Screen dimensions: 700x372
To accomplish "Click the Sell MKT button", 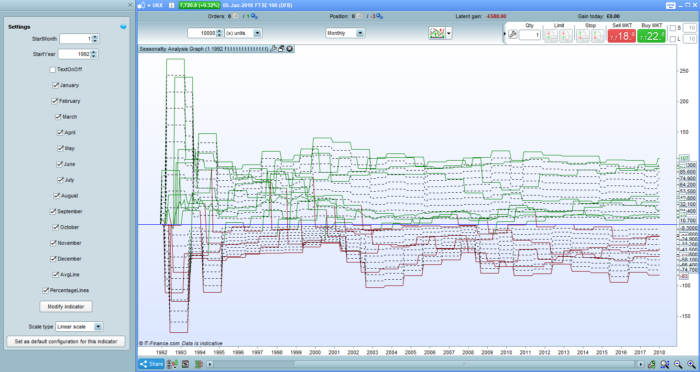I will (621, 36).
